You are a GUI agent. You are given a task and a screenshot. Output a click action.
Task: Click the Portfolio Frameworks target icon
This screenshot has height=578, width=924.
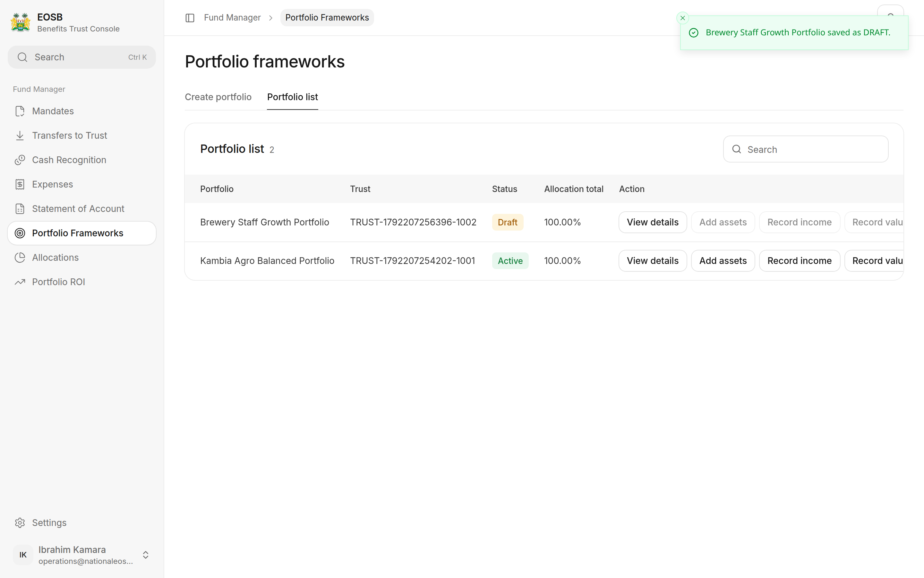(x=20, y=233)
